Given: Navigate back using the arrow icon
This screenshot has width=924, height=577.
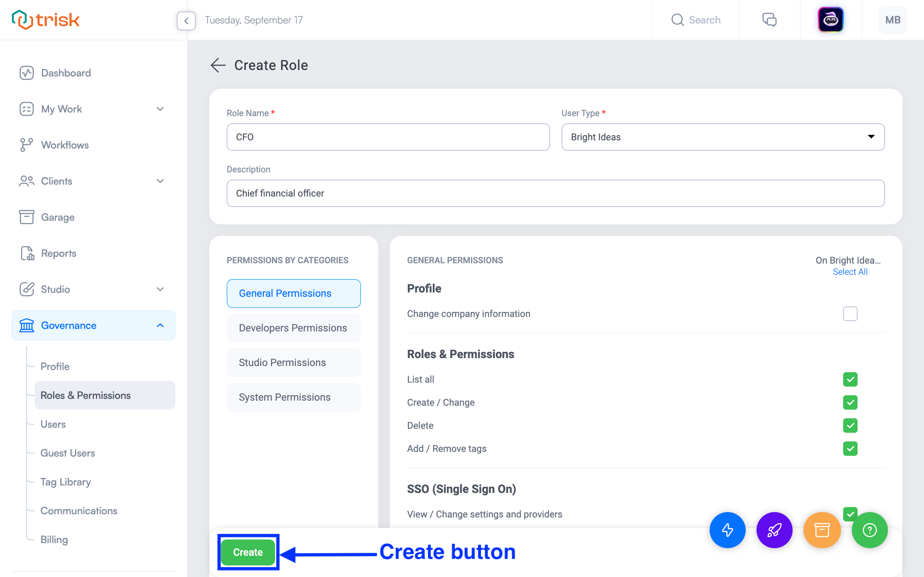Looking at the screenshot, I should 218,65.
